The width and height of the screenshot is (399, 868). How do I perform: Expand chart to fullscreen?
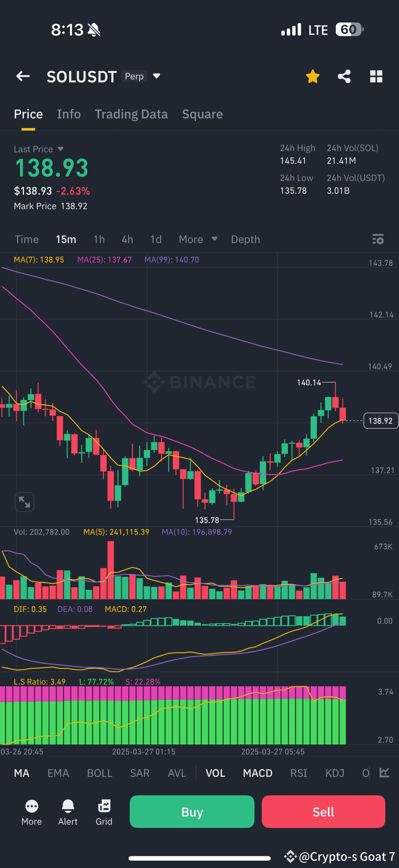click(x=25, y=502)
